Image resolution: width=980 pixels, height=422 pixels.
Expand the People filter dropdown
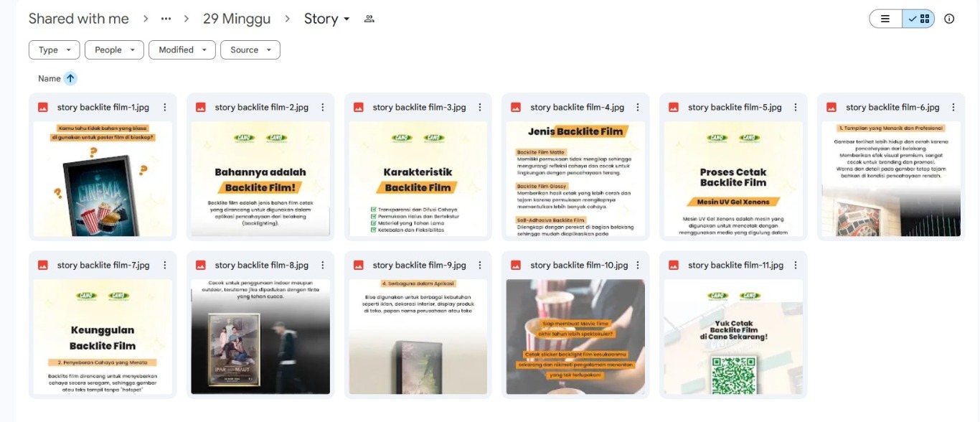click(x=114, y=50)
